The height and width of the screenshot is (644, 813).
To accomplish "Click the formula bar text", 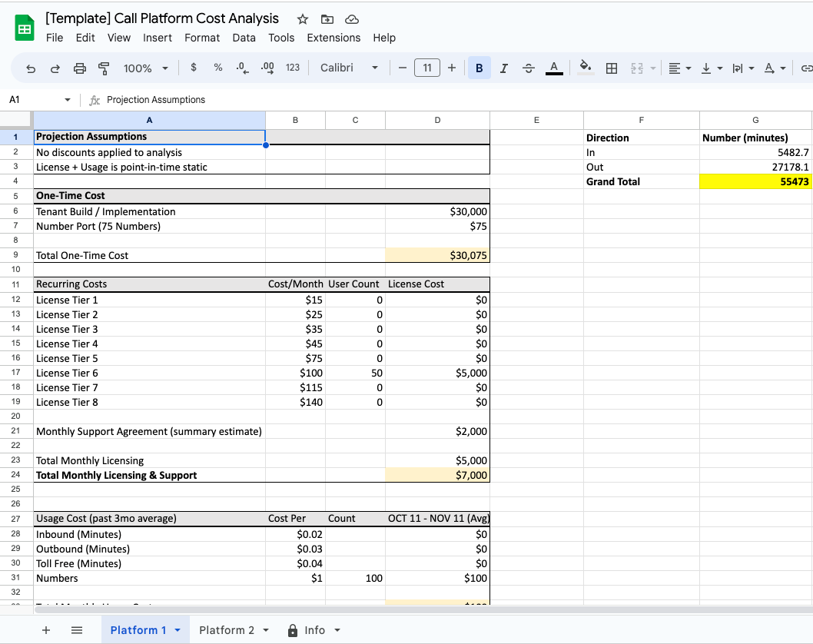I will (x=156, y=100).
